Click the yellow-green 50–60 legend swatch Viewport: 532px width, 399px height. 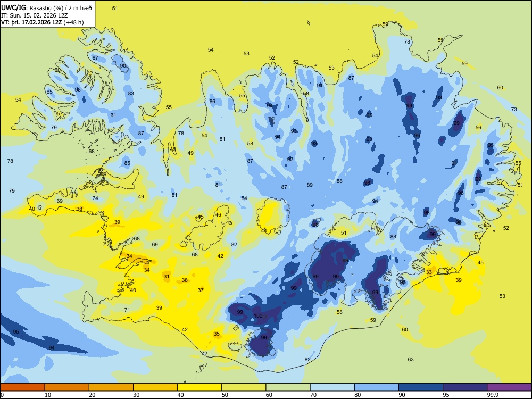[x=244, y=387]
